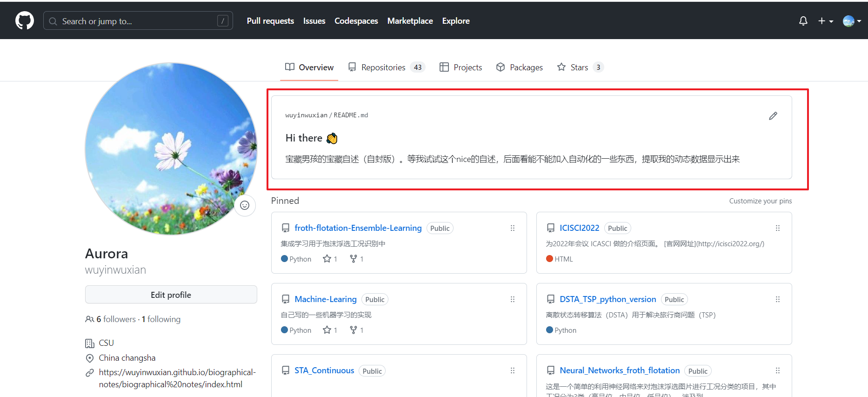Grab the drag handle on Neural_Networks_froth_flotation card
The width and height of the screenshot is (868, 397).
click(x=777, y=370)
